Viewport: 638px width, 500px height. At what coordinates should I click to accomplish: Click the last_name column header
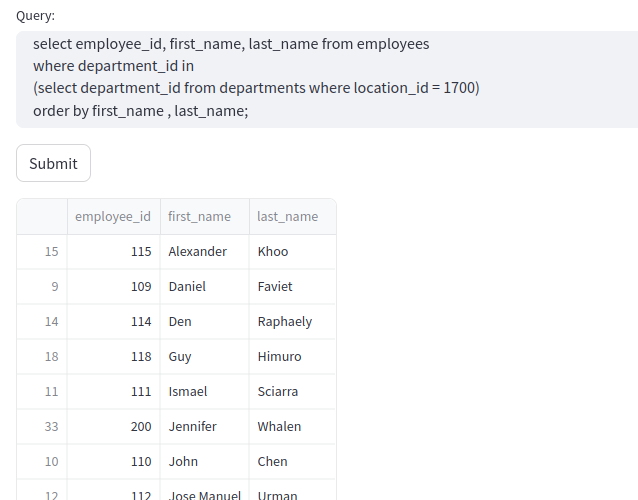pyautogui.click(x=293, y=216)
